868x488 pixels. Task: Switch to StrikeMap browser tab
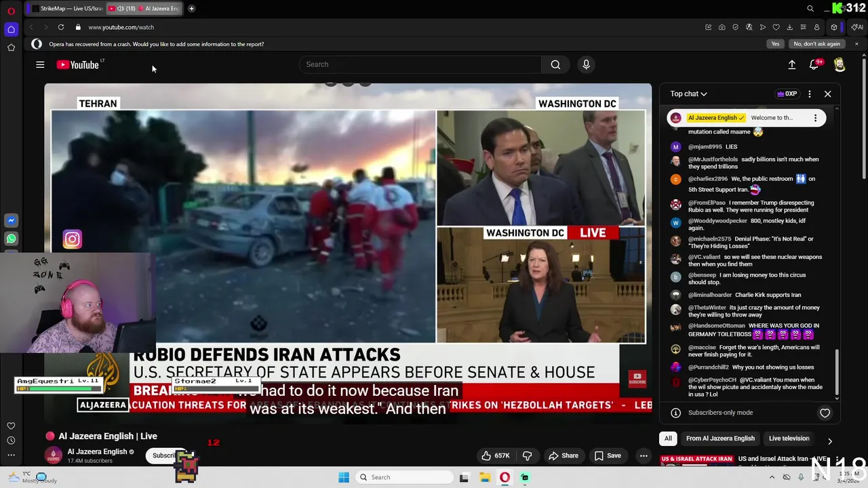pyautogui.click(x=68, y=8)
